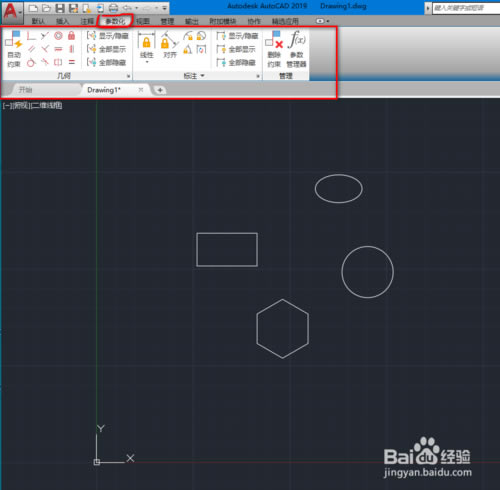Select the Concentric geometric constraint icon
The image size is (500, 490).
(x=58, y=35)
